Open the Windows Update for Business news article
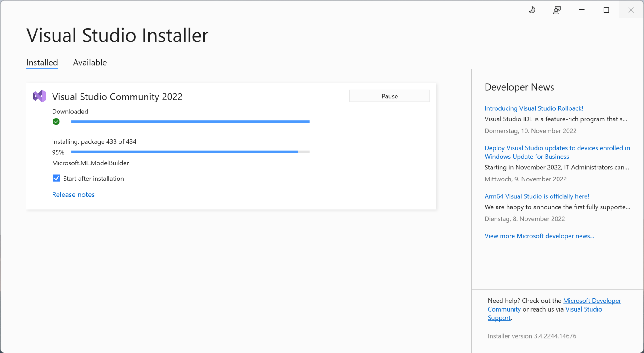The width and height of the screenshot is (644, 353). (557, 152)
